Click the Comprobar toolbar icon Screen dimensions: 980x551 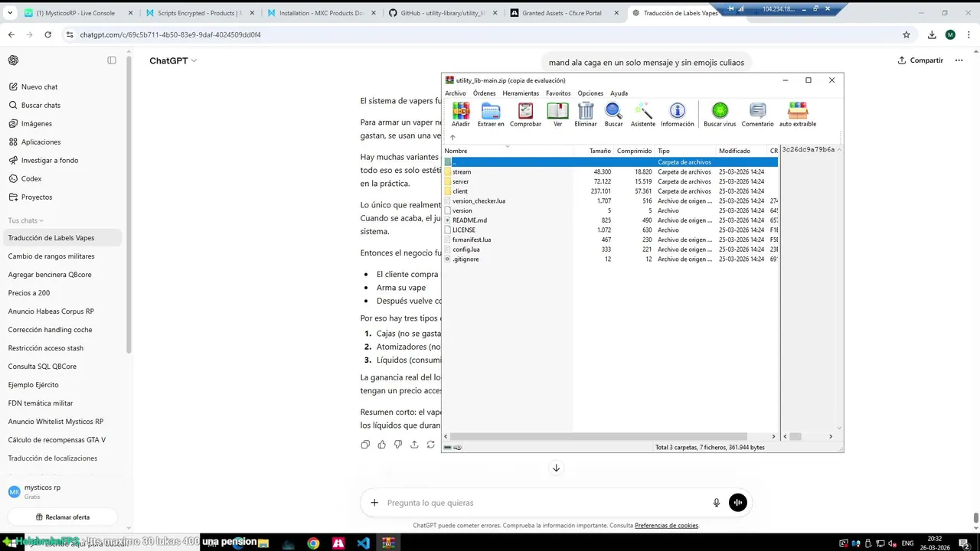[525, 115]
